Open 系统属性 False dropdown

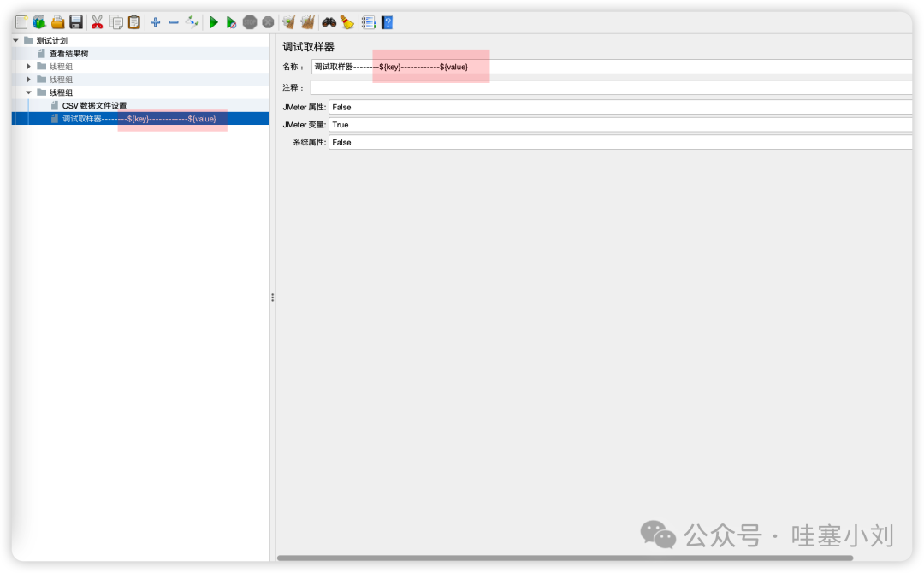click(620, 143)
